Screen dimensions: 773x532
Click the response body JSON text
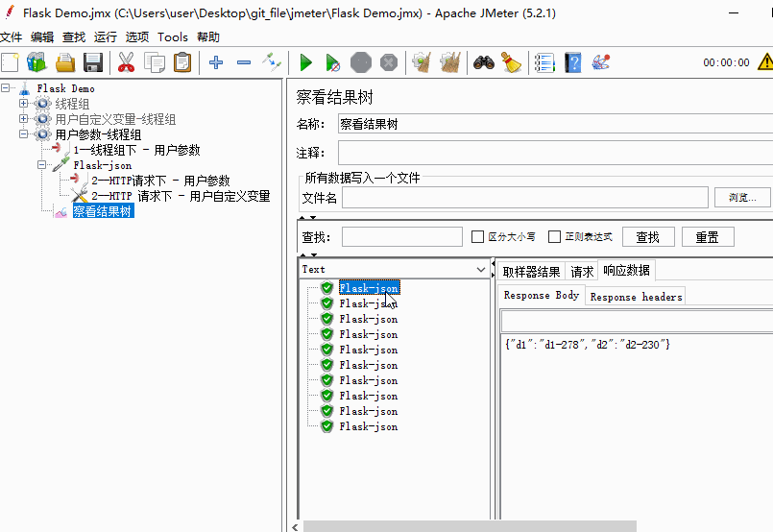[x=587, y=344]
